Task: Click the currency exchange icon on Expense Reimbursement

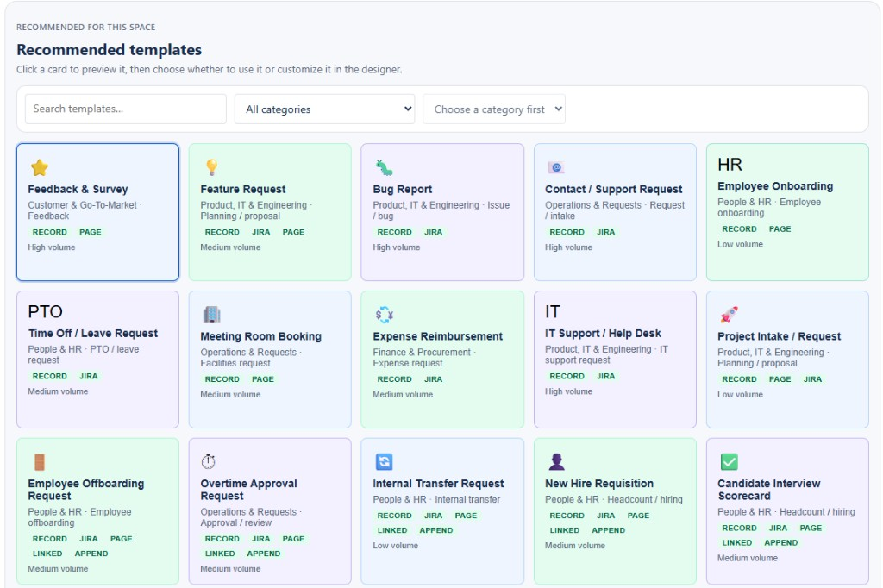Action: (x=384, y=315)
